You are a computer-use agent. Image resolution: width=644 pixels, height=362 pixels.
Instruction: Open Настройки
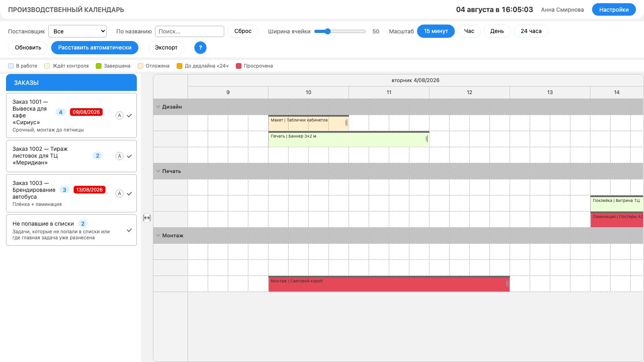614,10
